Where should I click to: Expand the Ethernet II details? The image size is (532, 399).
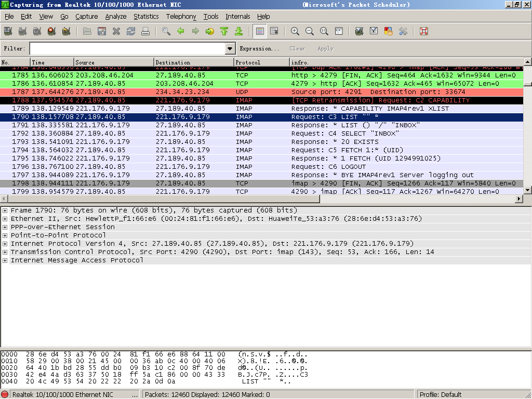coord(5,219)
